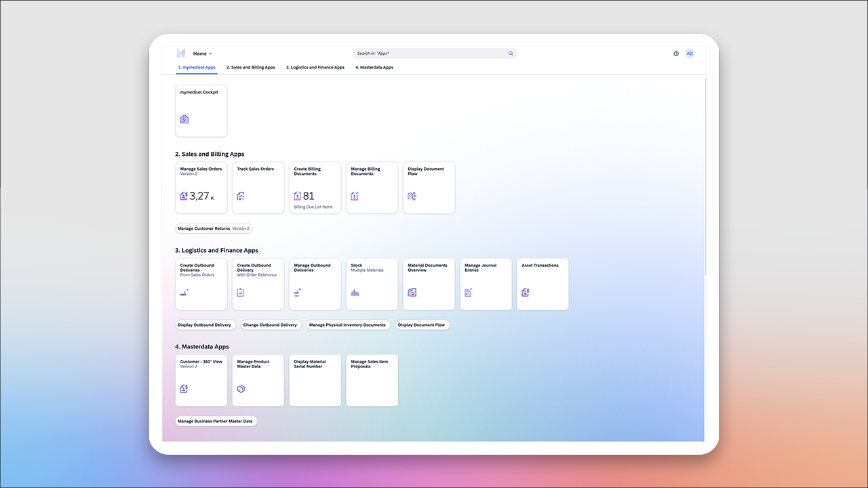
Task: Click the Material Documents Overview tile icon
Action: [412, 292]
